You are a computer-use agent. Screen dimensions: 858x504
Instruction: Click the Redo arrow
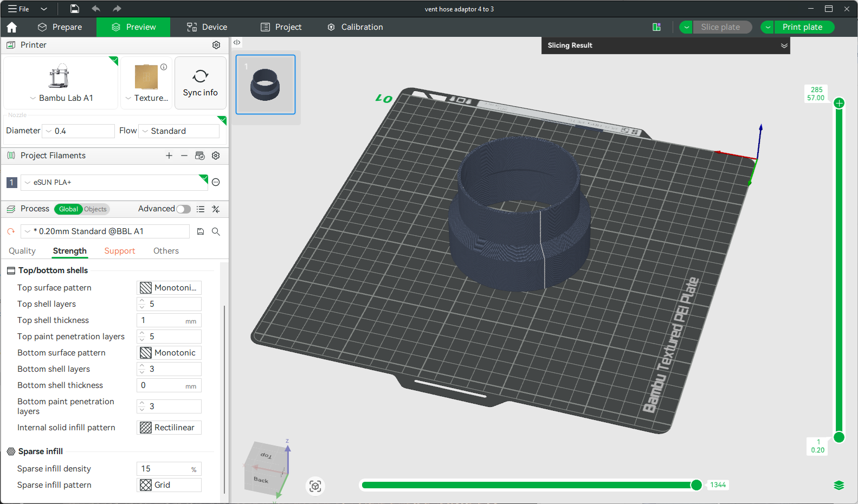tap(117, 9)
